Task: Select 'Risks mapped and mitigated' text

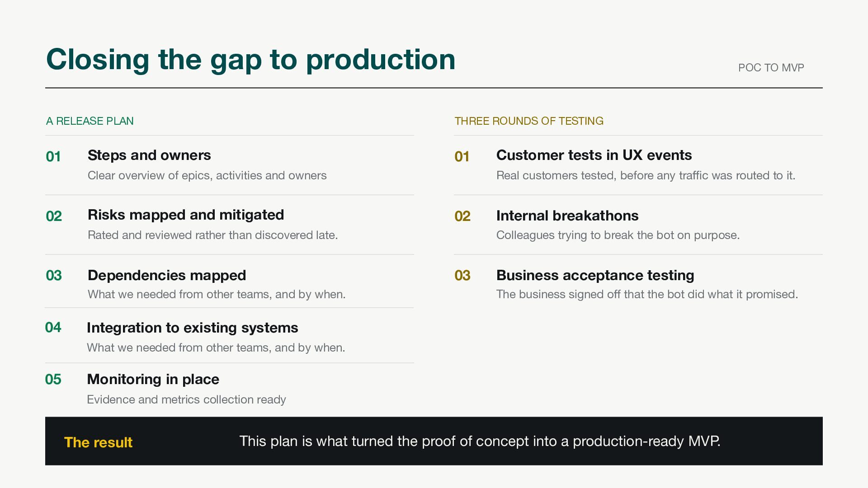Action: pyautogui.click(x=186, y=215)
